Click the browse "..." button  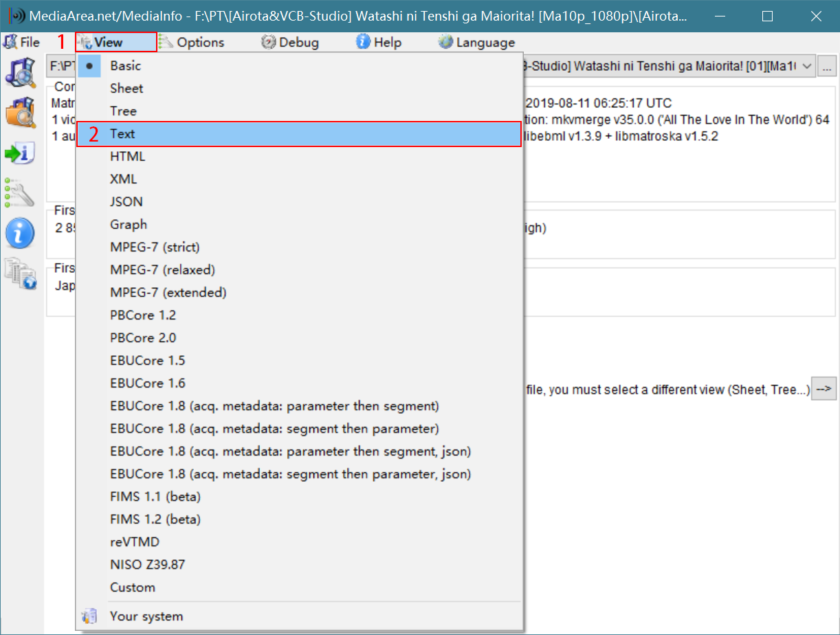tap(827, 67)
